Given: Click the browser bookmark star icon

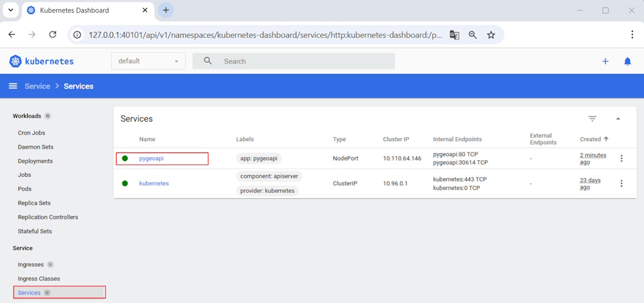Looking at the screenshot, I should (x=491, y=35).
